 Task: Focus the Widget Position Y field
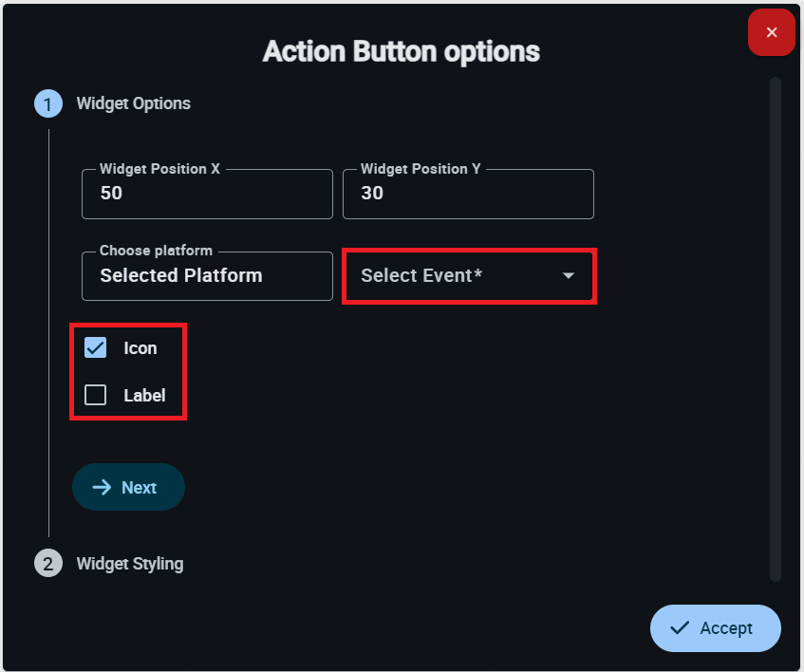468,195
